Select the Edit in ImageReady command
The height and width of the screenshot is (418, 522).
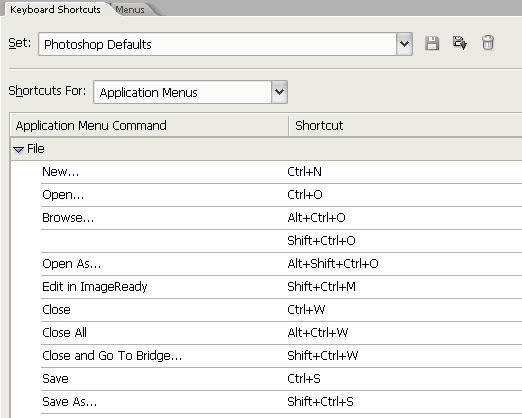(x=95, y=287)
